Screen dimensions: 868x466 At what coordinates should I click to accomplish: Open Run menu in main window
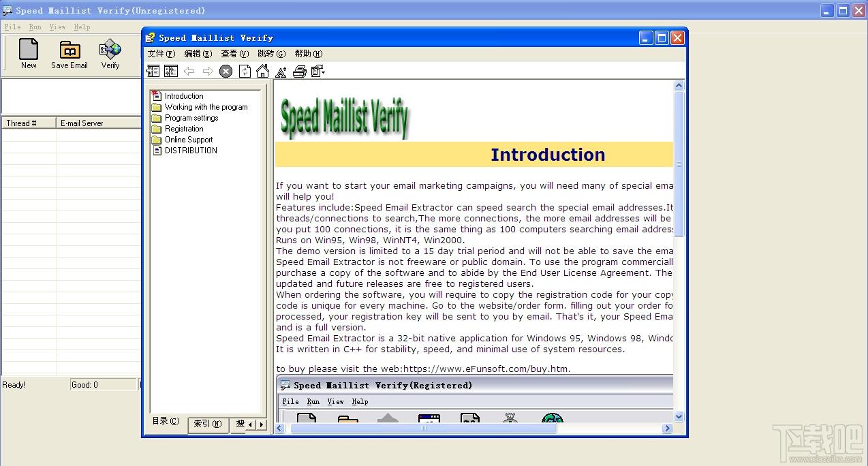tap(35, 27)
